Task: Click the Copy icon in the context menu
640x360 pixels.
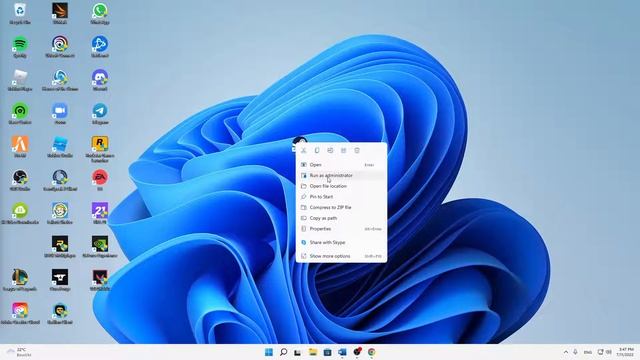Action: pos(317,151)
